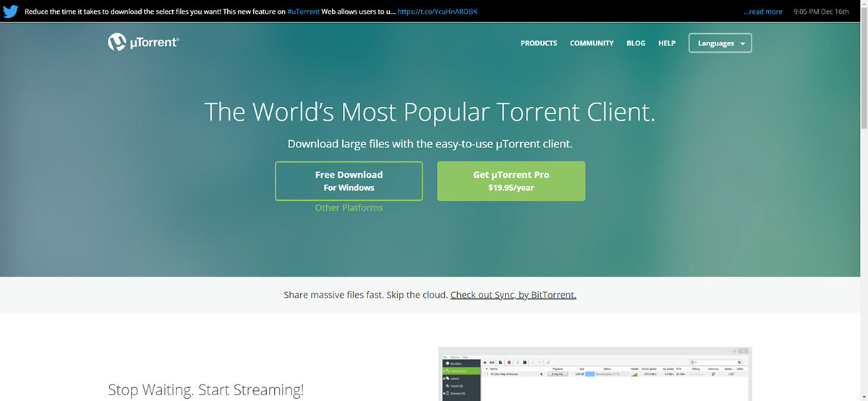
Task: Click the 9:05 PM Dec 16th timestamp
Action: point(821,12)
